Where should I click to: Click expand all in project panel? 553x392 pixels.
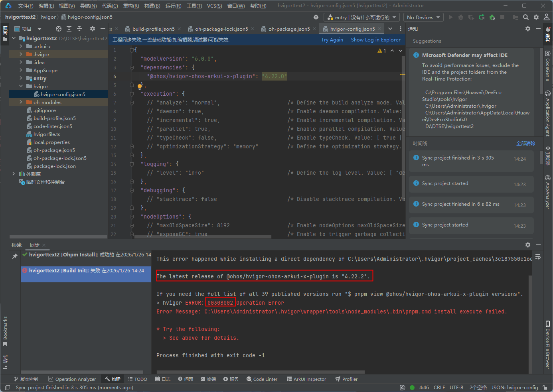point(69,29)
